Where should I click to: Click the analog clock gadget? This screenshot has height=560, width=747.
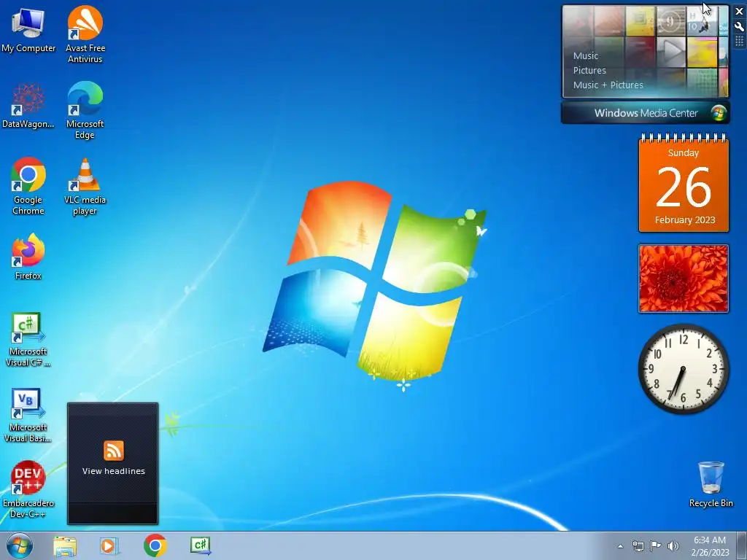684,369
